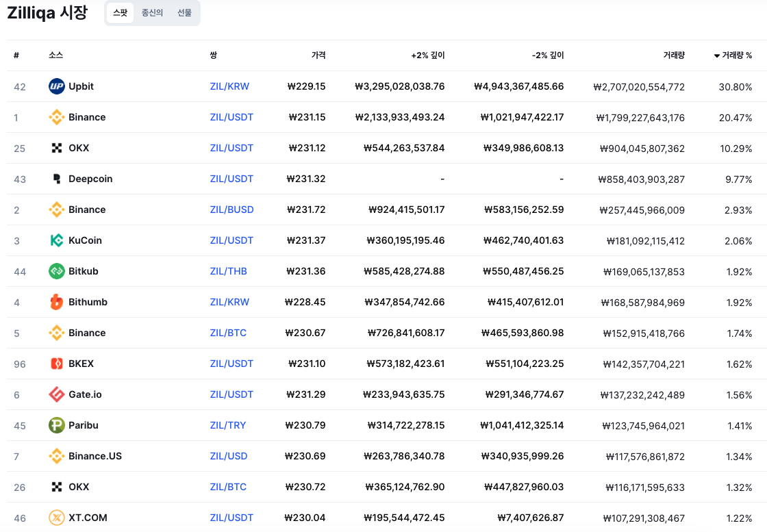Click depth value ₩7,407,626.87
Screen dimensions: 767x532
(x=531, y=518)
